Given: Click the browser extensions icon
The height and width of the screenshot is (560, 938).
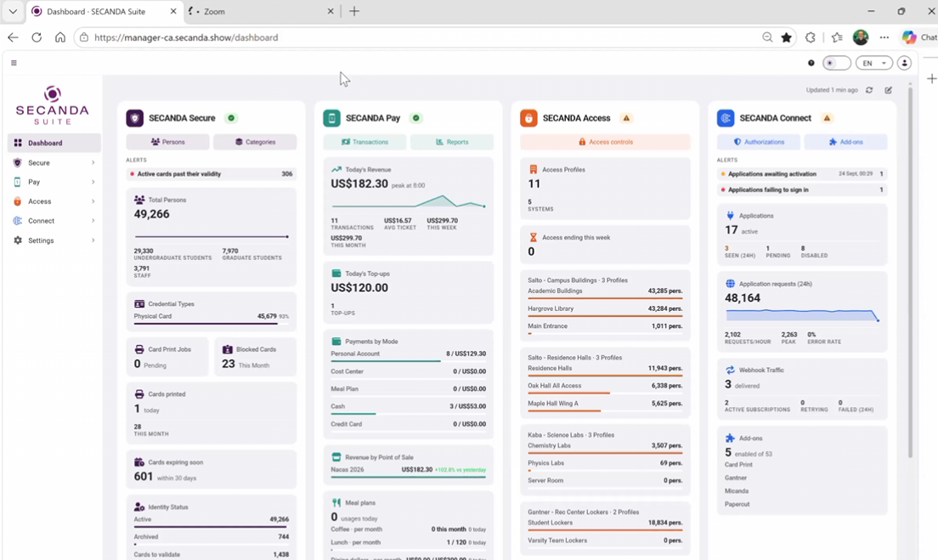Looking at the screenshot, I should 810,37.
